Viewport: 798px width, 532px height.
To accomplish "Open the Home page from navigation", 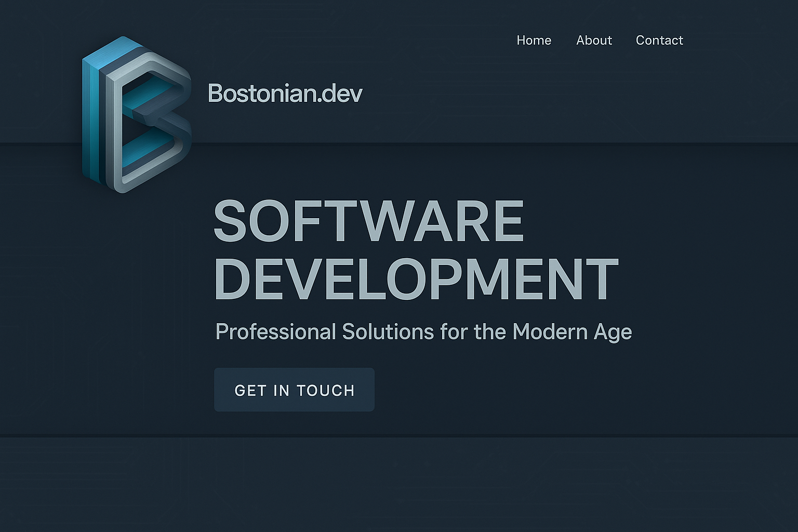I will [x=534, y=41].
